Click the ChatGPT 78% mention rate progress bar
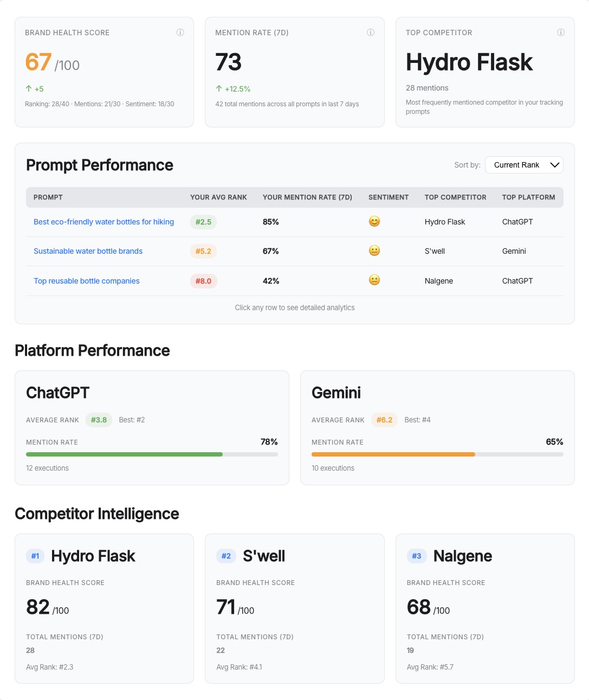 152,454
